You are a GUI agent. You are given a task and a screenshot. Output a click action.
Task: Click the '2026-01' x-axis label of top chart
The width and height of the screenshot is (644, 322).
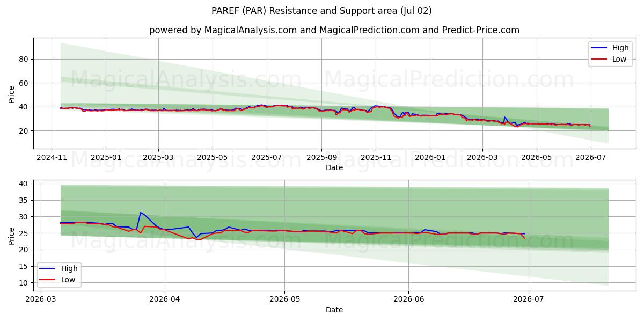tap(429, 157)
